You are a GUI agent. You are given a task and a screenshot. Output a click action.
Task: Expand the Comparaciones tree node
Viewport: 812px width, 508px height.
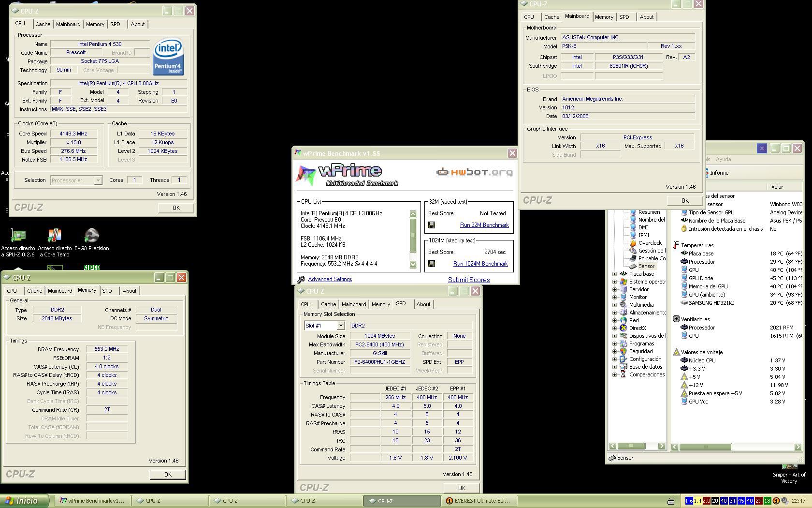pyautogui.click(x=614, y=374)
